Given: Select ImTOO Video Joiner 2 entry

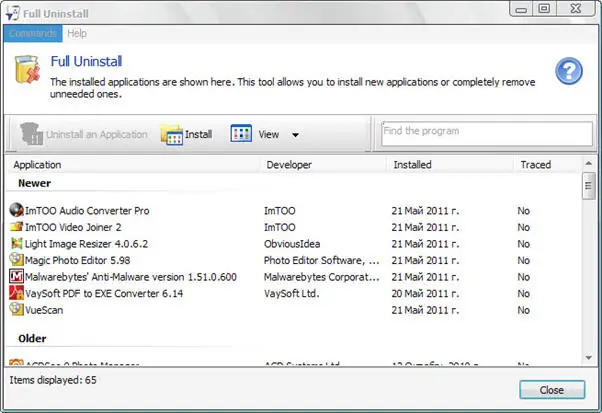Looking at the screenshot, I should click(x=73, y=227).
